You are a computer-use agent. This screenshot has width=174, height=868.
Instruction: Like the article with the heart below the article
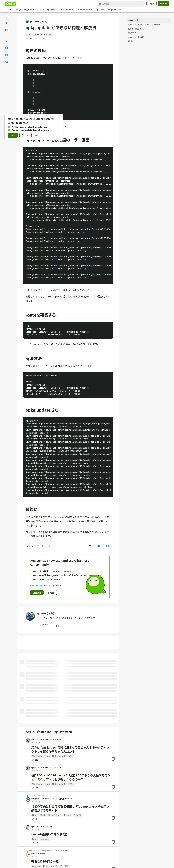point(28,546)
